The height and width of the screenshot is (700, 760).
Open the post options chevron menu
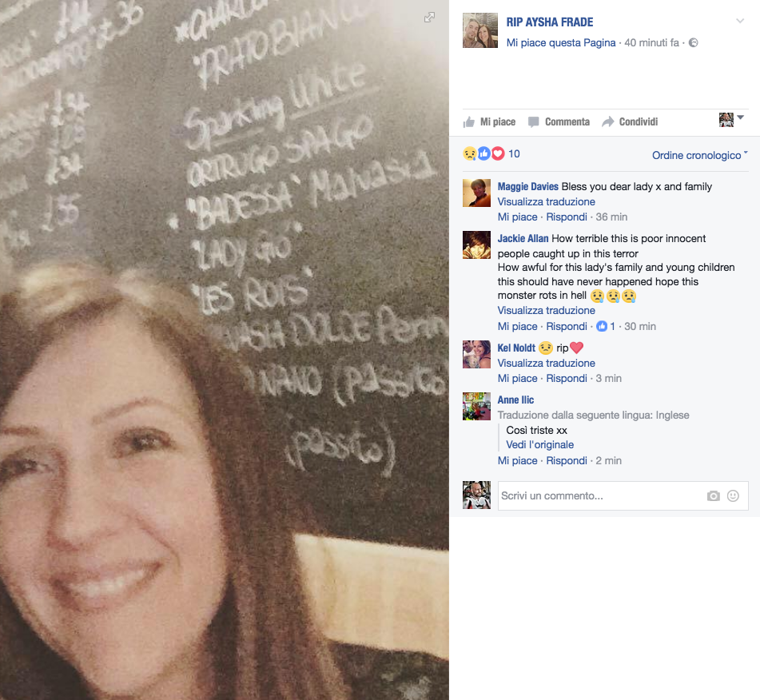740,21
